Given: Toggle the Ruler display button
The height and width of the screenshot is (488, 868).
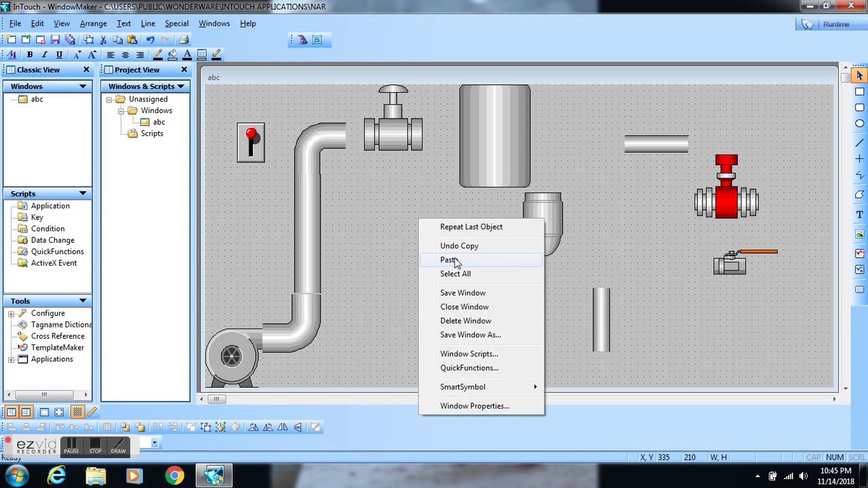Looking at the screenshot, I should click(x=92, y=412).
